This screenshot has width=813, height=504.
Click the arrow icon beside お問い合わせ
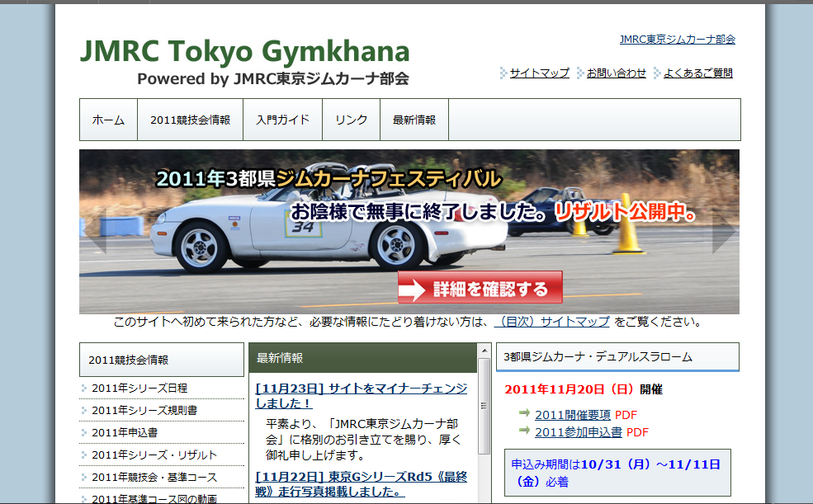(x=580, y=73)
